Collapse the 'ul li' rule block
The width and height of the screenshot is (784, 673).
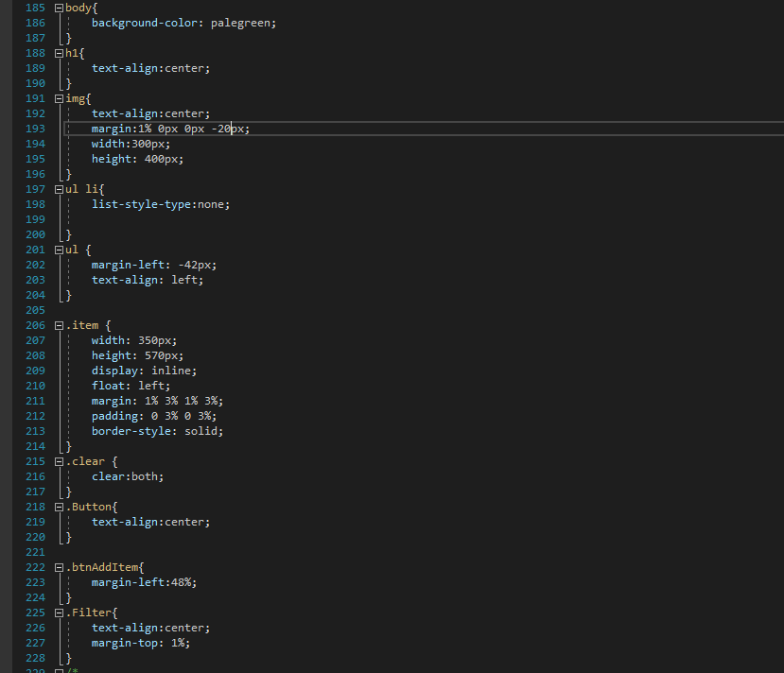click(x=59, y=189)
